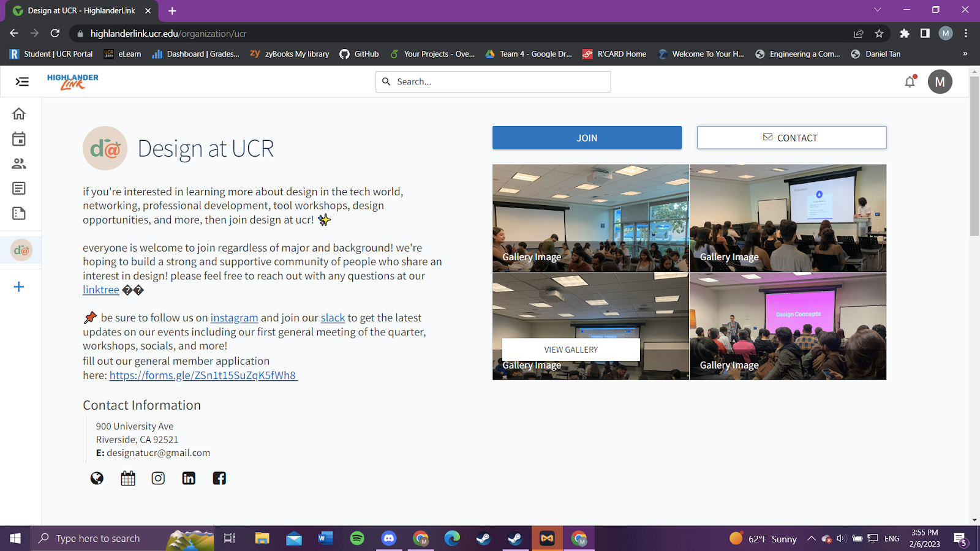Image resolution: width=980 pixels, height=551 pixels.
Task: Open Forms icon in sidebar
Action: (19, 213)
